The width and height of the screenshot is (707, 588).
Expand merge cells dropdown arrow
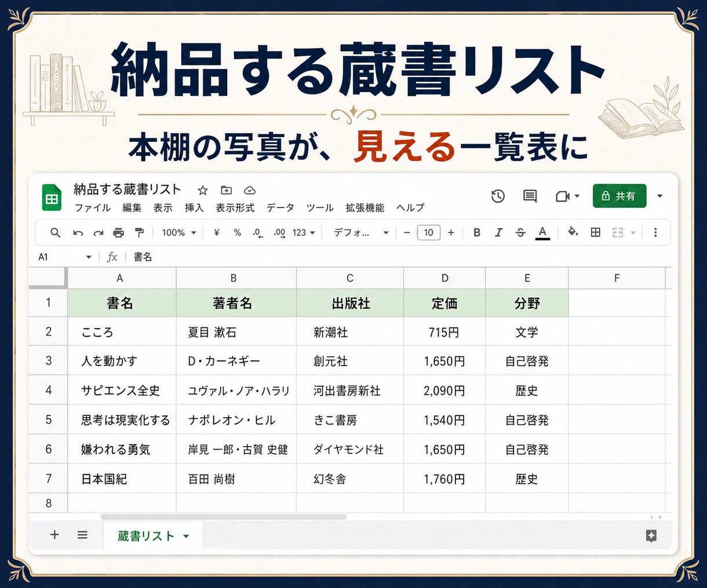click(633, 233)
